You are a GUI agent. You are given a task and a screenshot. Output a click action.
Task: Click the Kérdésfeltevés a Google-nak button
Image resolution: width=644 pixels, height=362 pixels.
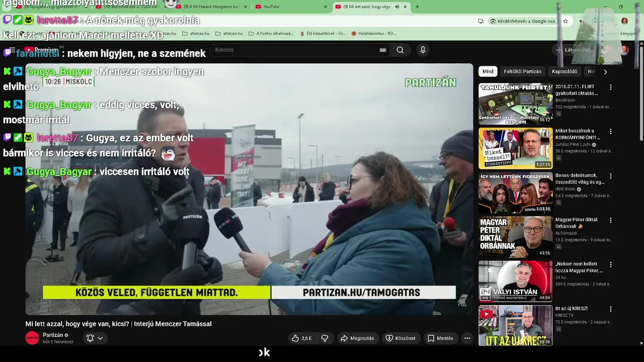(x=523, y=21)
